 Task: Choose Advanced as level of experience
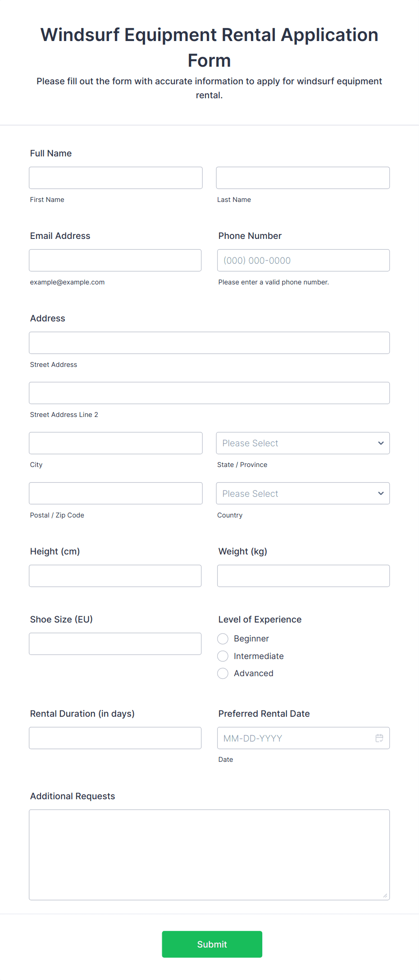[x=223, y=673]
